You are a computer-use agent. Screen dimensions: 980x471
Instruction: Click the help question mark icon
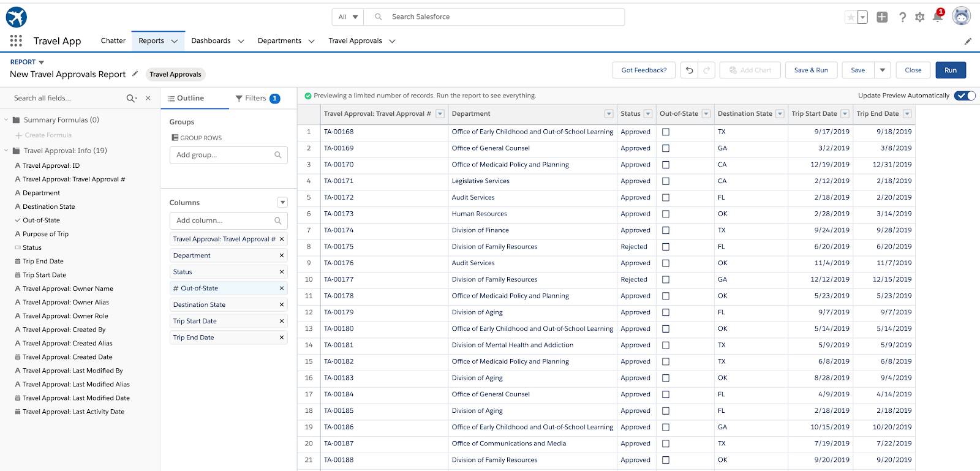point(902,17)
